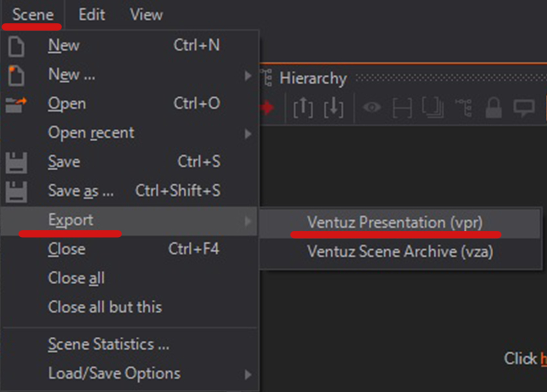Open Scene Statistics ... dialog

(108, 344)
